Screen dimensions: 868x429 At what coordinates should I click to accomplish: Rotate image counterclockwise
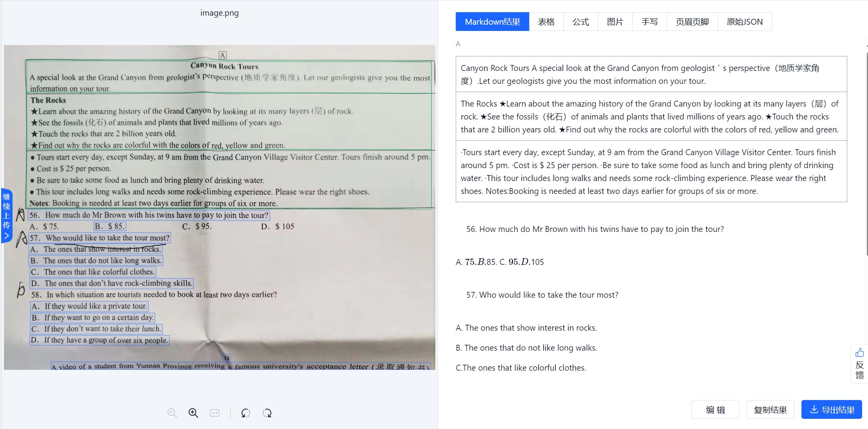245,413
